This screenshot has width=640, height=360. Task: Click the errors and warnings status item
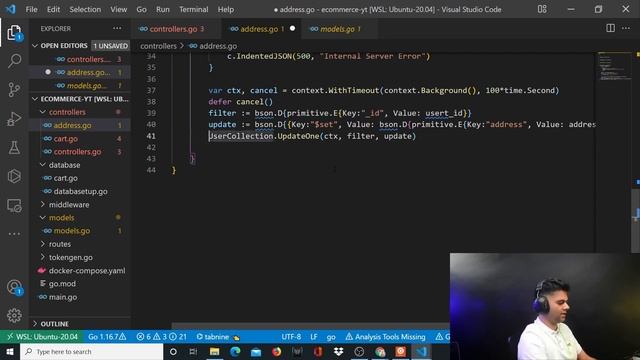pos(161,337)
